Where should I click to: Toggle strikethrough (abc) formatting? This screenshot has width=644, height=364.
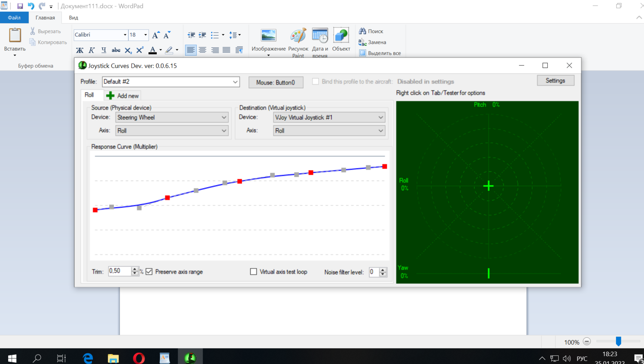click(115, 50)
